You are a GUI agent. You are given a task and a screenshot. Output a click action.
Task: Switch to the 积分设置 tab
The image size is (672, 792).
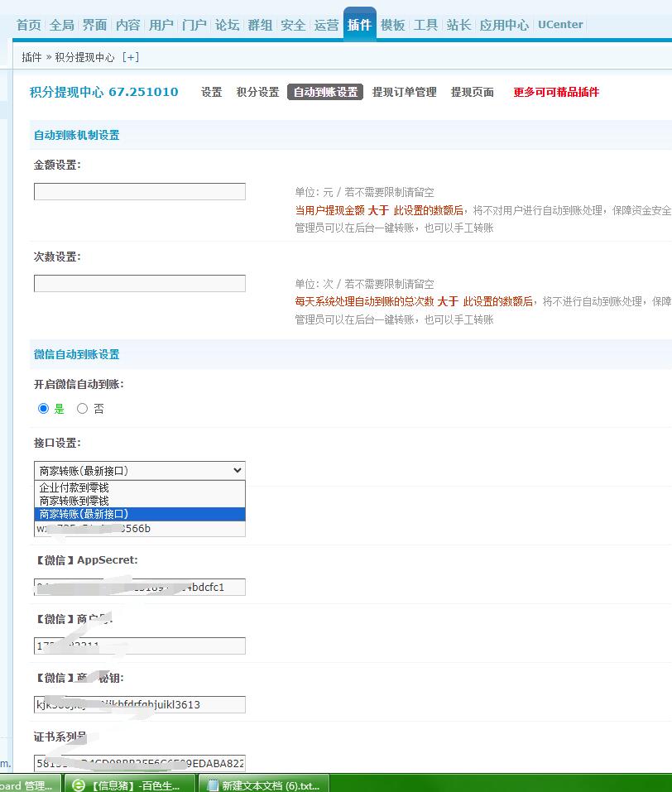pos(257,92)
